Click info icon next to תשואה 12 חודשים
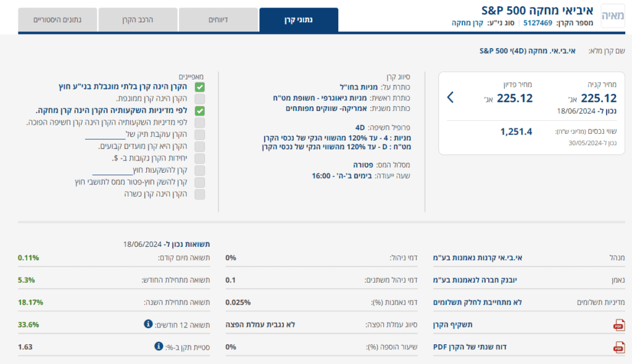The width and height of the screenshot is (632, 364). tap(148, 324)
